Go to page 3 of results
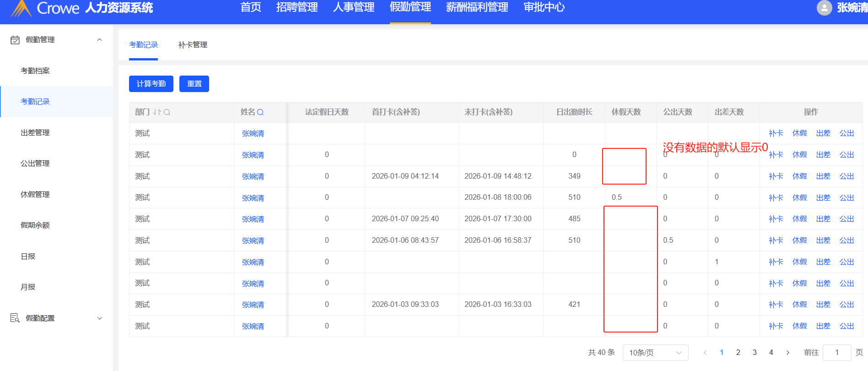Image resolution: width=868 pixels, height=371 pixels. pyautogui.click(x=755, y=353)
